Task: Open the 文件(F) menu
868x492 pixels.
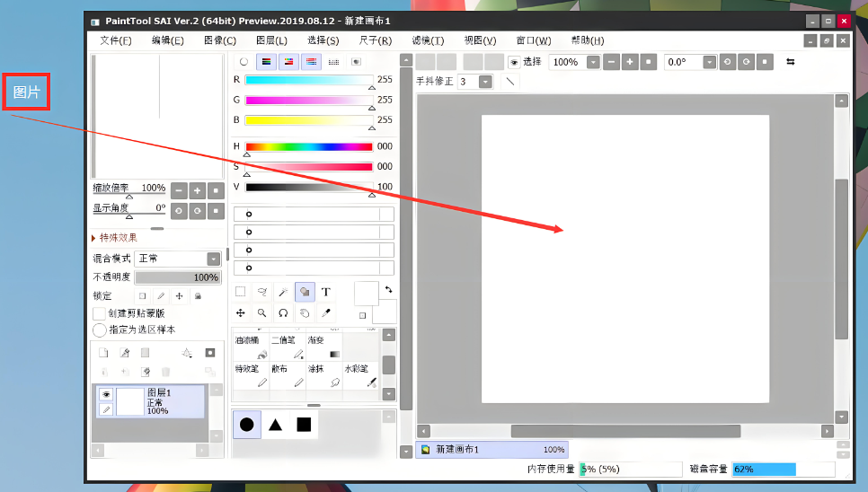Action: [x=116, y=40]
